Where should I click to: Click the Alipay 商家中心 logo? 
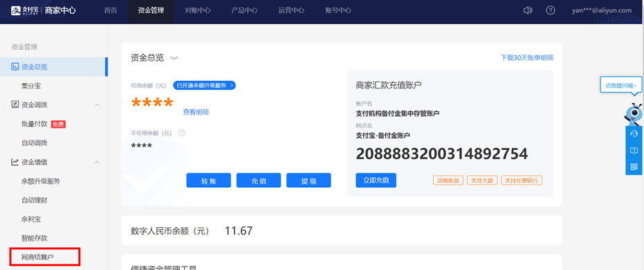(43, 10)
